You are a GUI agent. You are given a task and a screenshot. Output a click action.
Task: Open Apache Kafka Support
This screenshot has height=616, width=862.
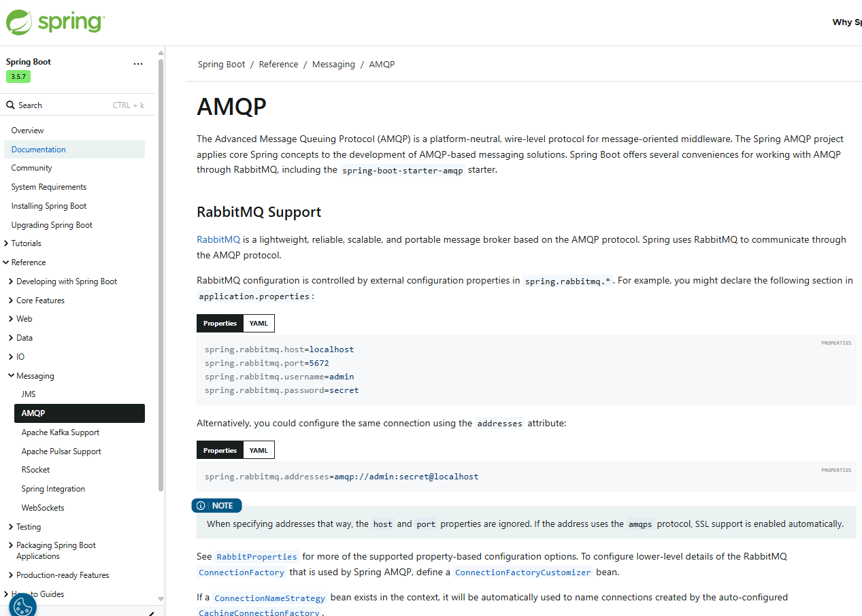point(61,432)
